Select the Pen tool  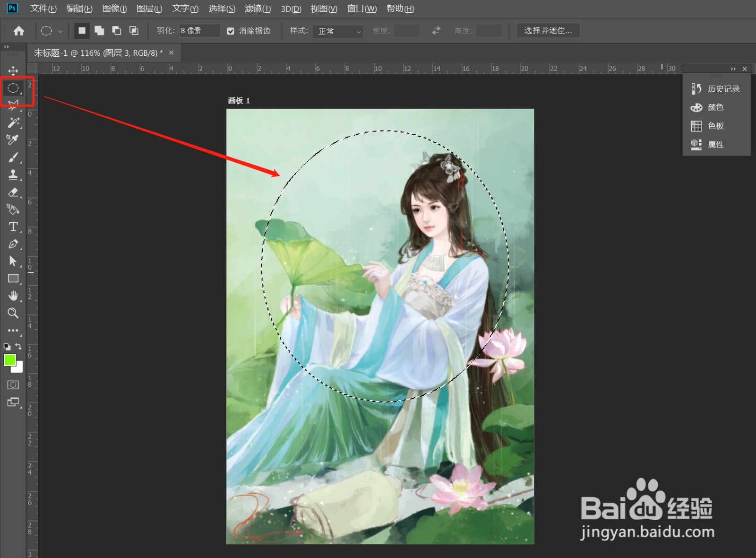pos(13,244)
